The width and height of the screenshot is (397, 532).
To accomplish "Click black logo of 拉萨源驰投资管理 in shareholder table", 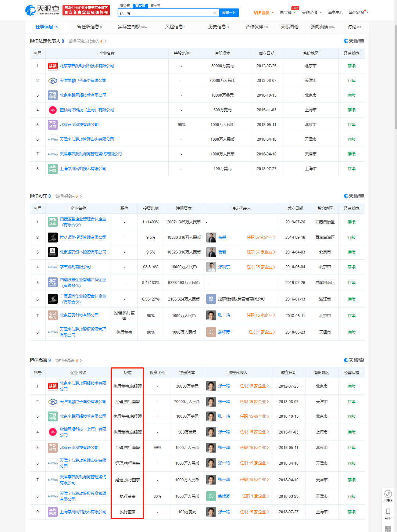I will [x=53, y=237].
